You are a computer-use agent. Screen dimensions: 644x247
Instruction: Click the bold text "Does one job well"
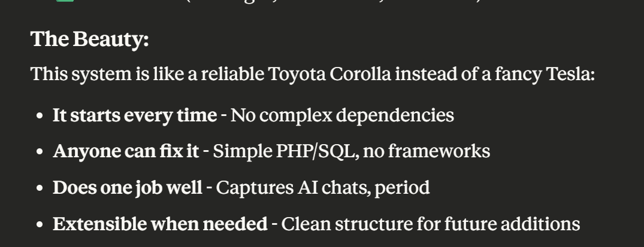pos(128,188)
